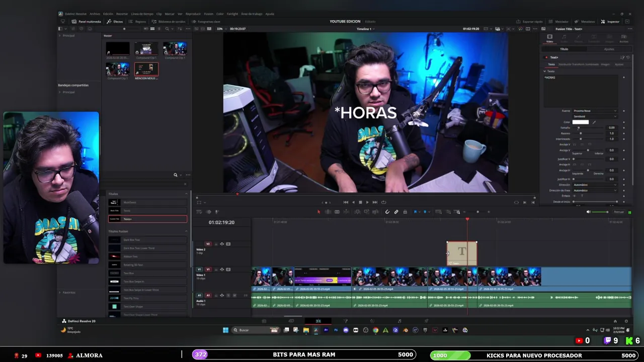
Task: Click the volume speaker icon above timeline
Action: (589, 212)
